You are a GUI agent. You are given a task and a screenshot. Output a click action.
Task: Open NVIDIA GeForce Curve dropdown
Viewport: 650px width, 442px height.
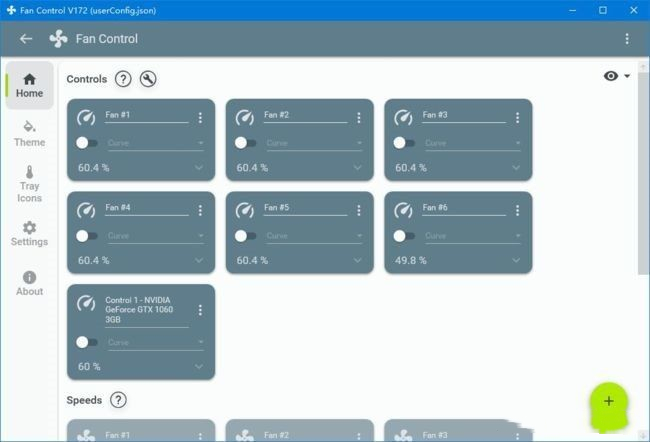pyautogui.click(x=155, y=342)
